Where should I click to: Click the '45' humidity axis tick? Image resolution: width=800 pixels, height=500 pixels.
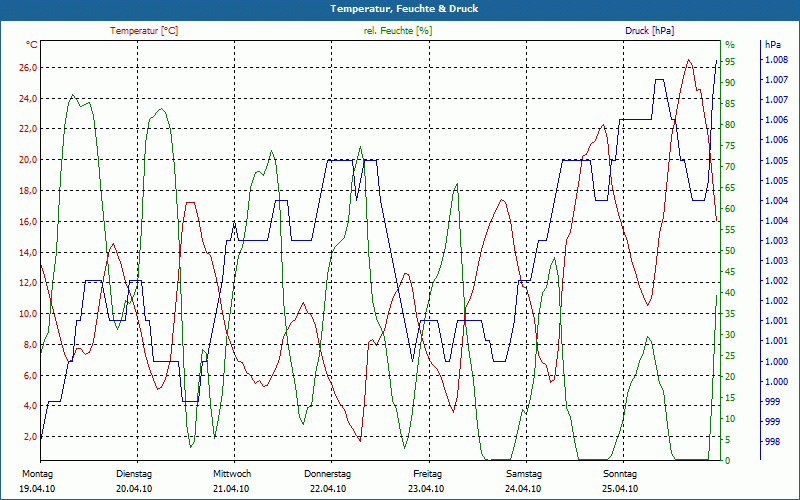pyautogui.click(x=730, y=272)
